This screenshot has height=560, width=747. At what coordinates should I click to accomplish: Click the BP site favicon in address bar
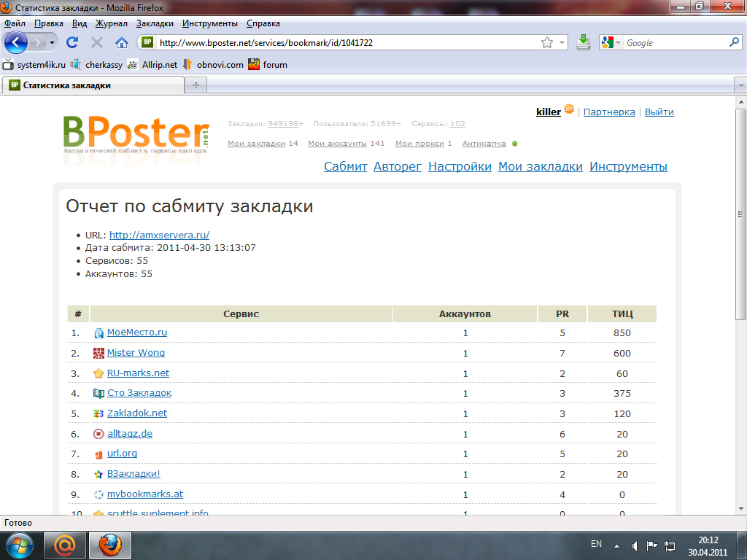[147, 42]
